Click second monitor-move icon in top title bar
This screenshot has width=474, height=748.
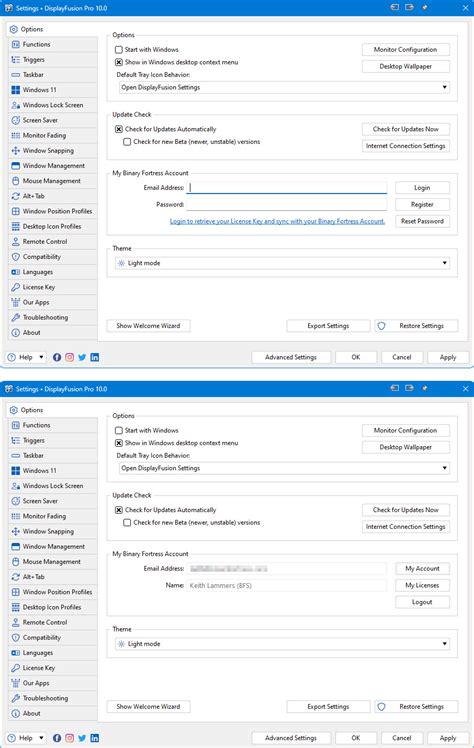pyautogui.click(x=409, y=8)
